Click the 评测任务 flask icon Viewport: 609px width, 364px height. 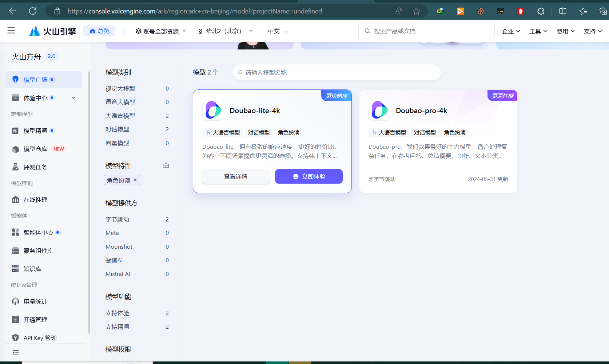click(x=15, y=167)
